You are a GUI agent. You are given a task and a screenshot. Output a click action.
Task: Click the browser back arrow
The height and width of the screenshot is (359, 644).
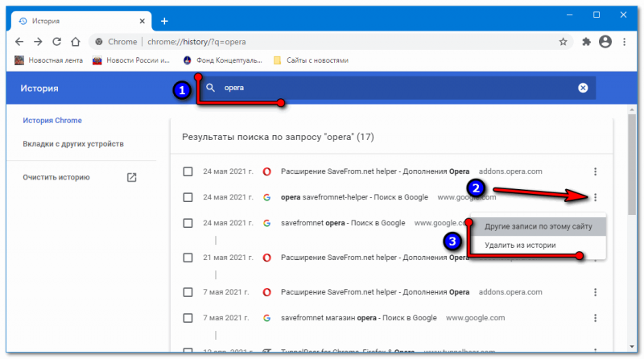(x=19, y=41)
